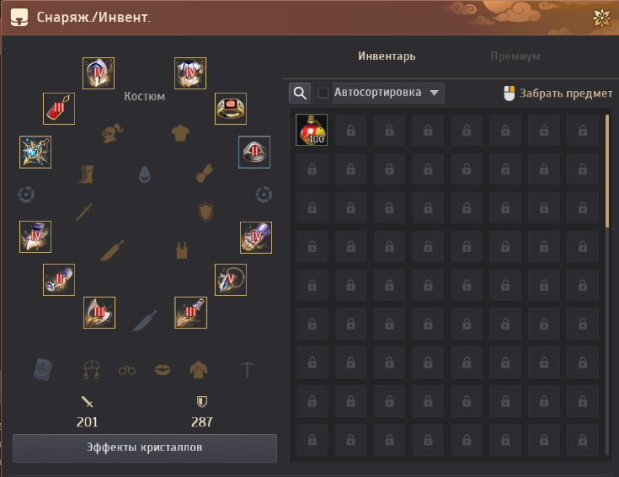The image size is (619, 477).
Task: Click the inventory vertical scrollbar
Action: [x=607, y=284]
